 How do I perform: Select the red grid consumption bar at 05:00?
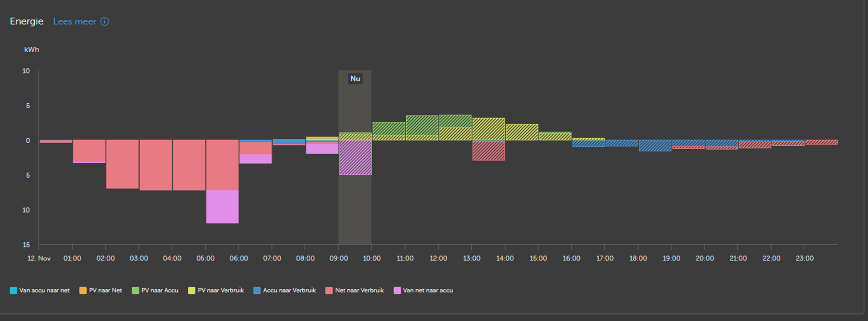222,165
